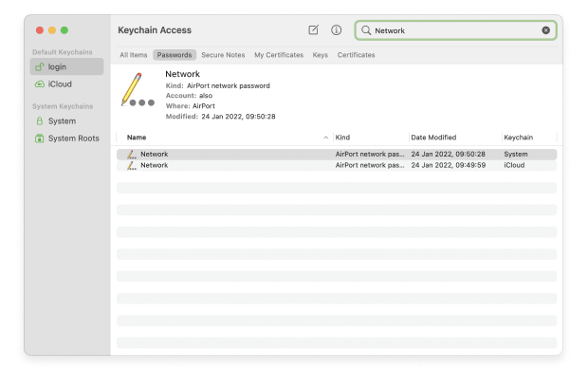Switch to the My Certificates tab
588x370 pixels.
[x=279, y=55]
